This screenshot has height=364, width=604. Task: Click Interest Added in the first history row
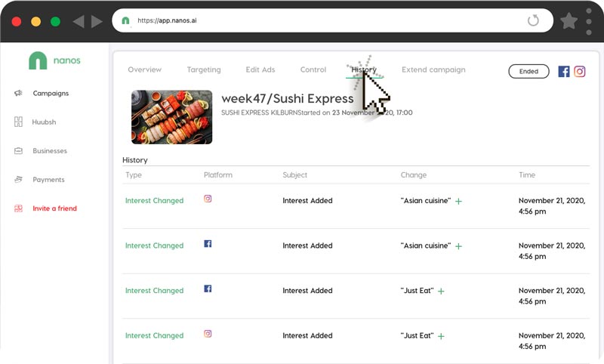pos(307,201)
